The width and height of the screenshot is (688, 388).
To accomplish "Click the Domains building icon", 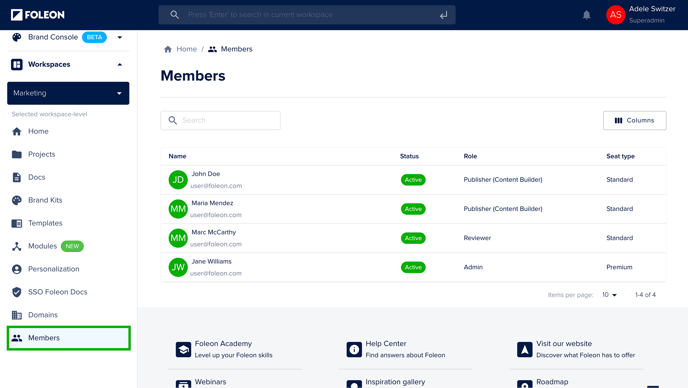I will click(x=17, y=315).
